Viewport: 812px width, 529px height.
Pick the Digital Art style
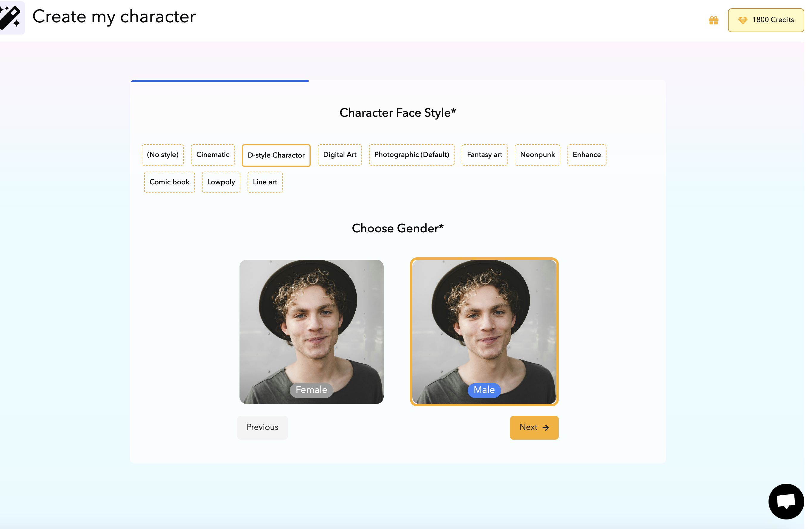[x=340, y=155]
